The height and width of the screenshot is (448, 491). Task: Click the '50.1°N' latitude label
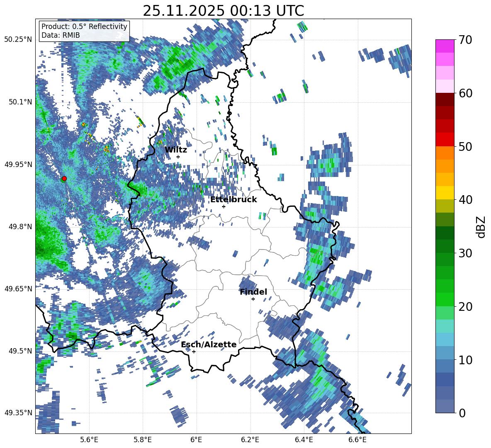point(20,102)
